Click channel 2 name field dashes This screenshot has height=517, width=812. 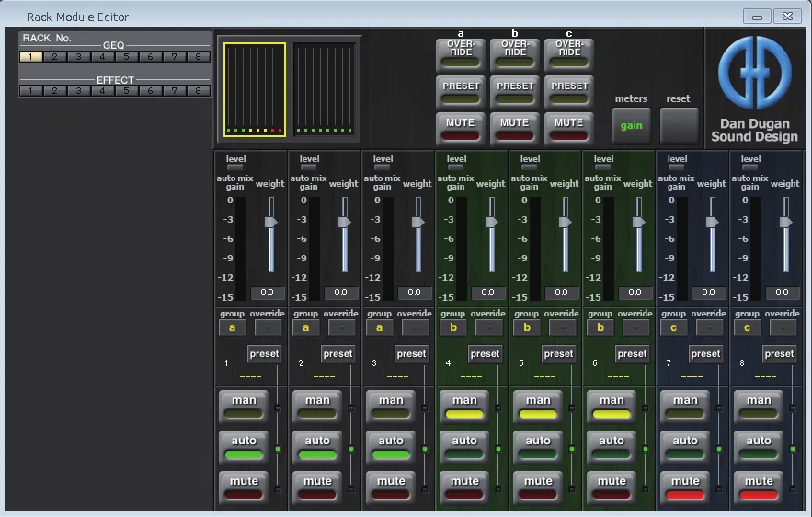click(325, 376)
